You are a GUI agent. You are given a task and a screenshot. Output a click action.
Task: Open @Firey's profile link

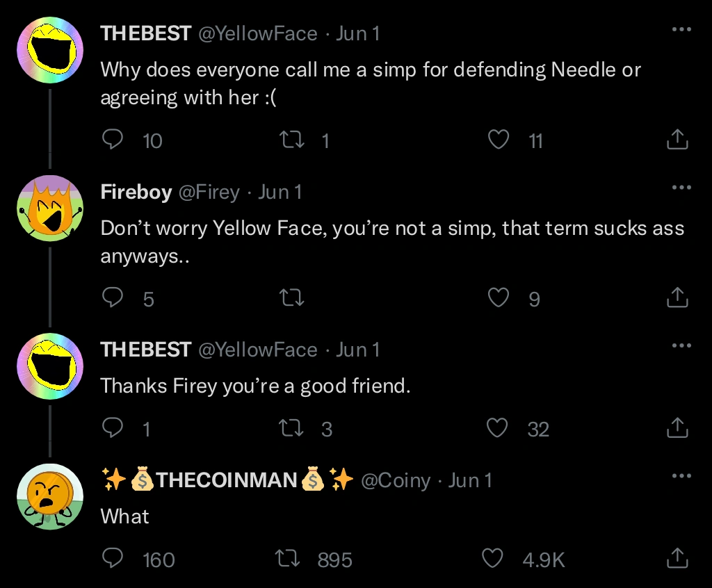point(209,192)
